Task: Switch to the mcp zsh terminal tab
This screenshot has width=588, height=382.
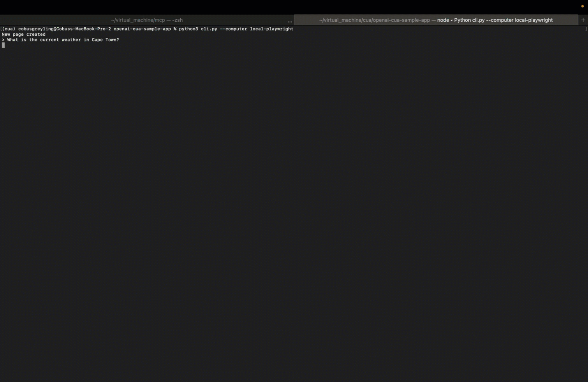Action: pos(147,20)
